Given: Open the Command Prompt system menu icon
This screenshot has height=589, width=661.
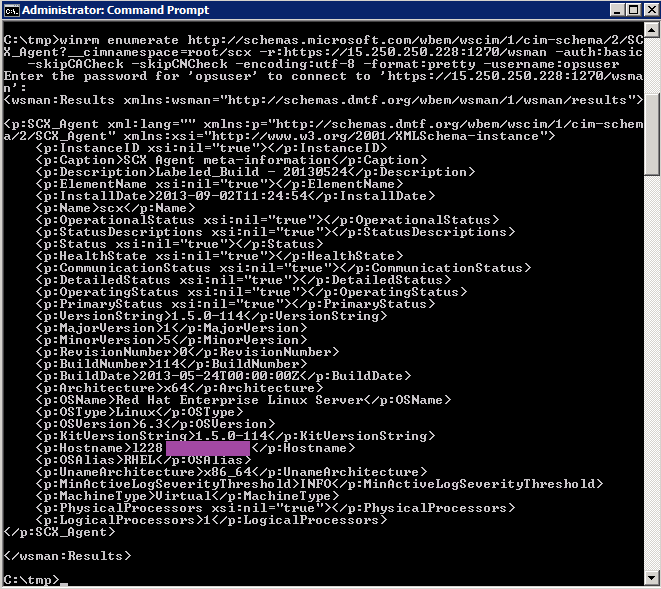Looking at the screenshot, I should click(x=11, y=10).
